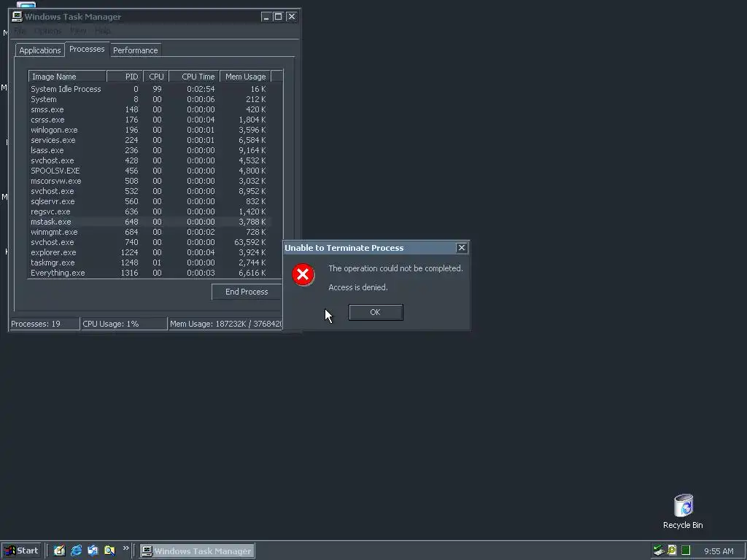Click the 0:02:54 CPU time value
This screenshot has width=747, height=560.
[201, 89]
